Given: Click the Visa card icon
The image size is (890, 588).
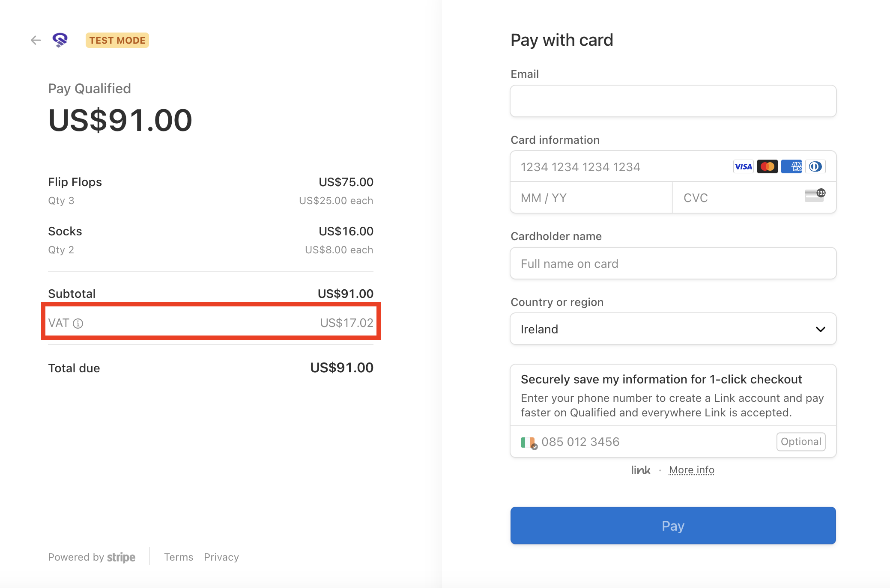Looking at the screenshot, I should [743, 166].
